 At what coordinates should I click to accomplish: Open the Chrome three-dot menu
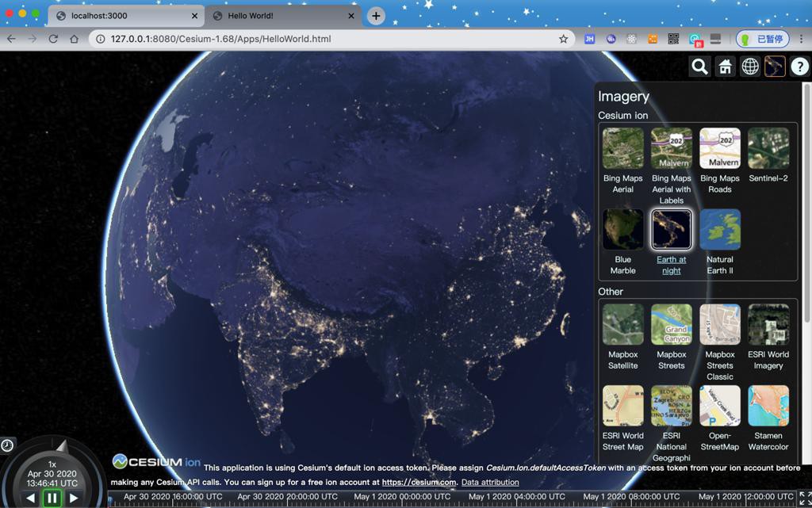coord(801,39)
